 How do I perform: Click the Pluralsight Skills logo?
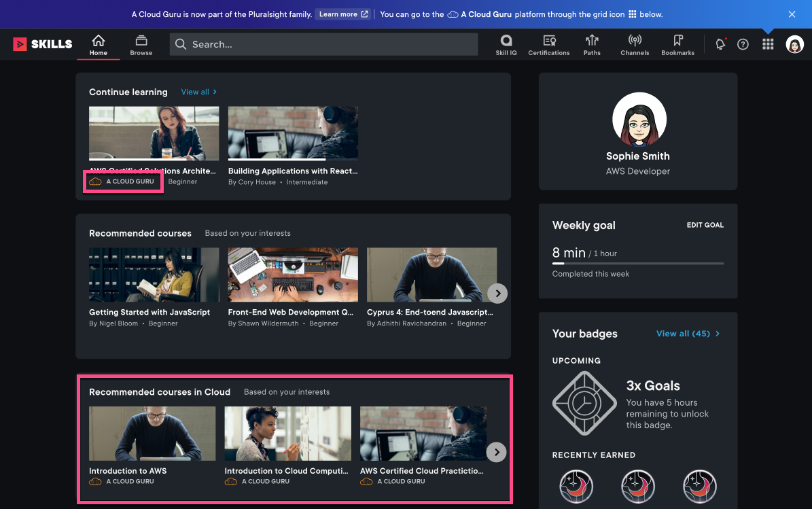pos(42,44)
